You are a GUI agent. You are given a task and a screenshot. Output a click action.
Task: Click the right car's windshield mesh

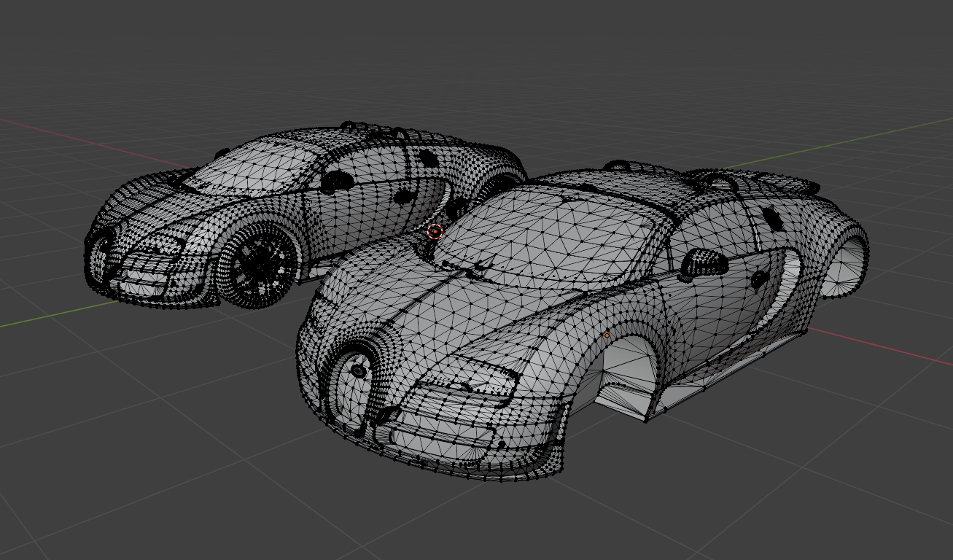(545, 238)
